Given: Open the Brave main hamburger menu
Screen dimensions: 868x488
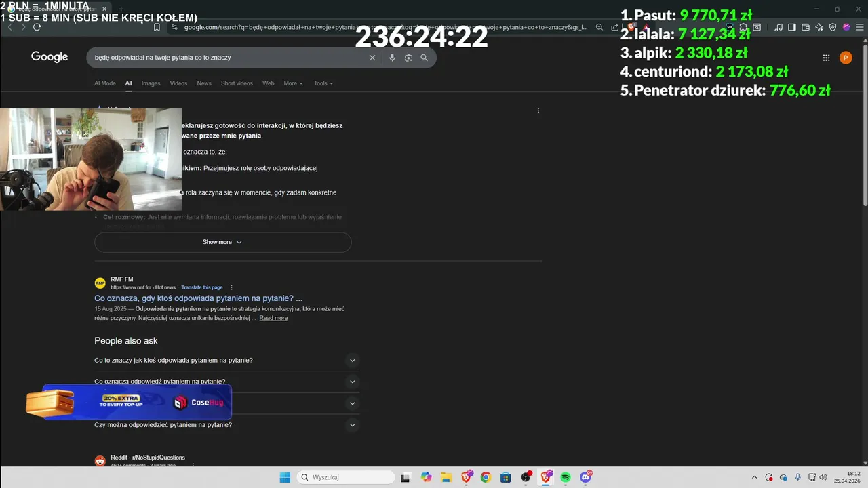Looking at the screenshot, I should pyautogui.click(x=859, y=27).
